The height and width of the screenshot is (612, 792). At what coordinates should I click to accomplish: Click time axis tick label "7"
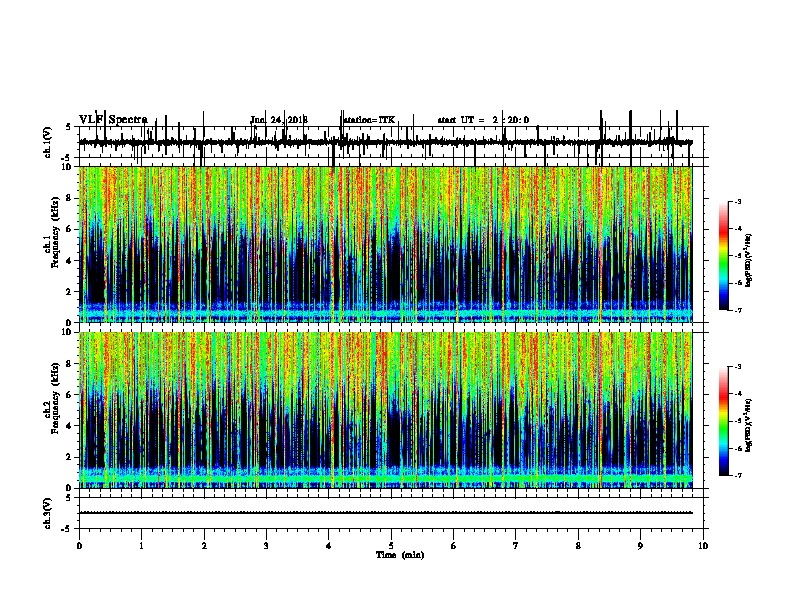point(516,546)
